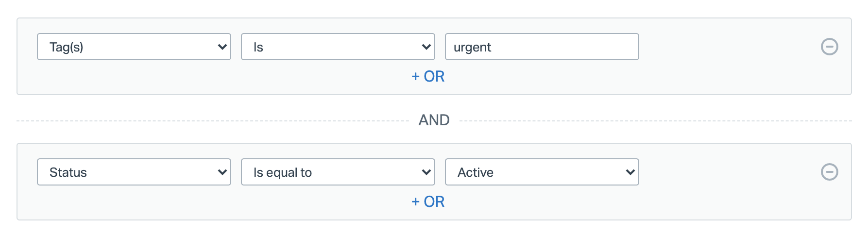Open the Tag(s) field dropdown
Screen dimensions: 868x236
click(134, 47)
